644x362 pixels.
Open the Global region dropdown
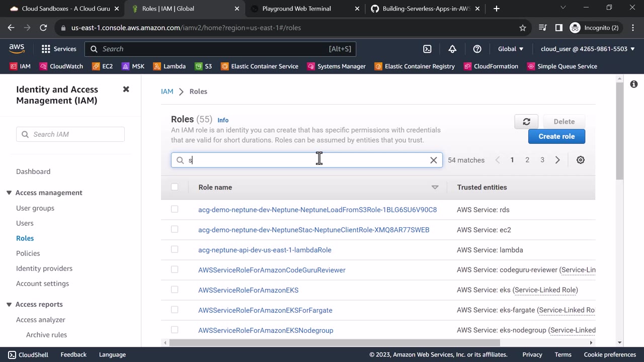pos(511,49)
